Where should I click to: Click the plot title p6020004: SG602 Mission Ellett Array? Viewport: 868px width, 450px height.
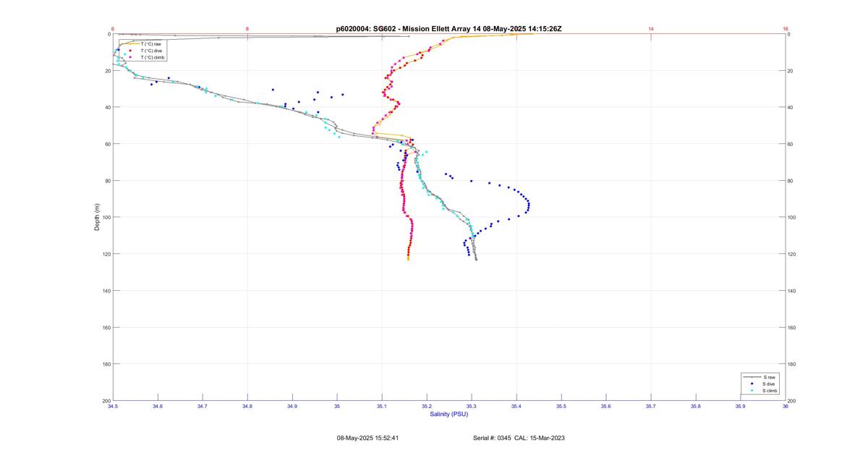448,29
